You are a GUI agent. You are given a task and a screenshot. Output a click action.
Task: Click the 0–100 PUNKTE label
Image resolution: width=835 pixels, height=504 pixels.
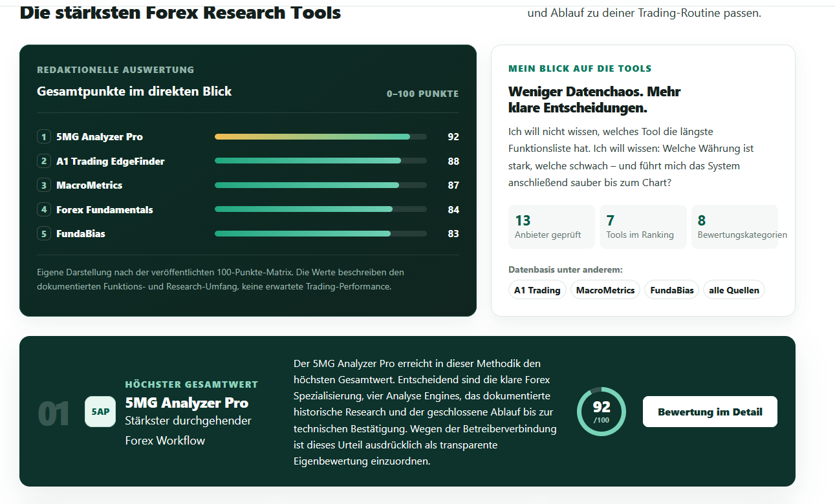(x=423, y=94)
